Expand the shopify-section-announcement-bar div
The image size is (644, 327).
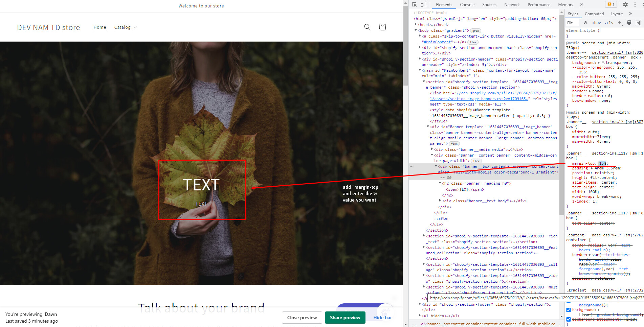(420, 47)
